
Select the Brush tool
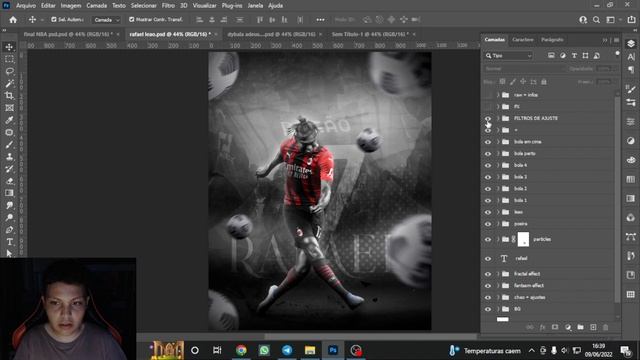(9, 145)
